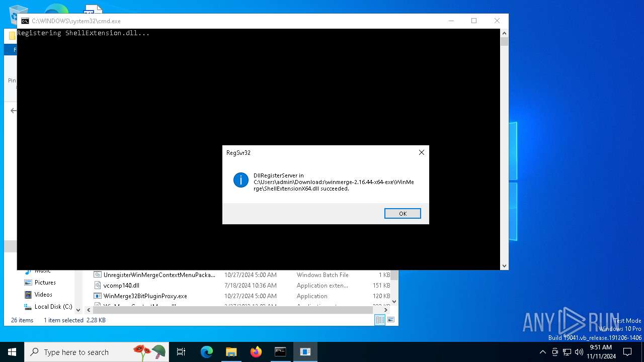Select UnregisterWinMergeContextMenuPacka... file in Explorer
This screenshot has height=362, width=644.
[159, 275]
